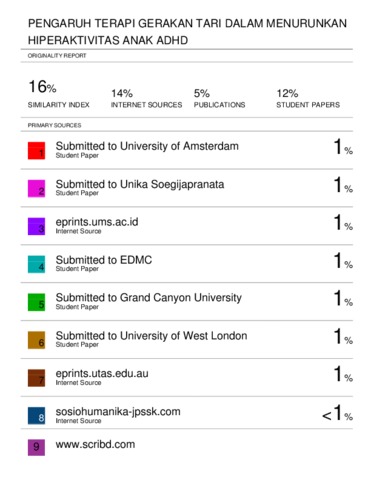Select the purple source 3 color box

coord(36,226)
